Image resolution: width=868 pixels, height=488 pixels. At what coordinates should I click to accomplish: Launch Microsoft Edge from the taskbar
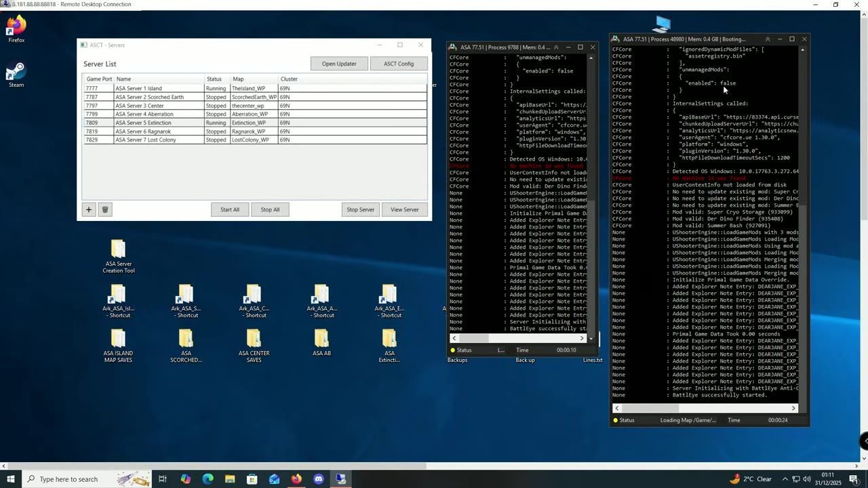208,479
